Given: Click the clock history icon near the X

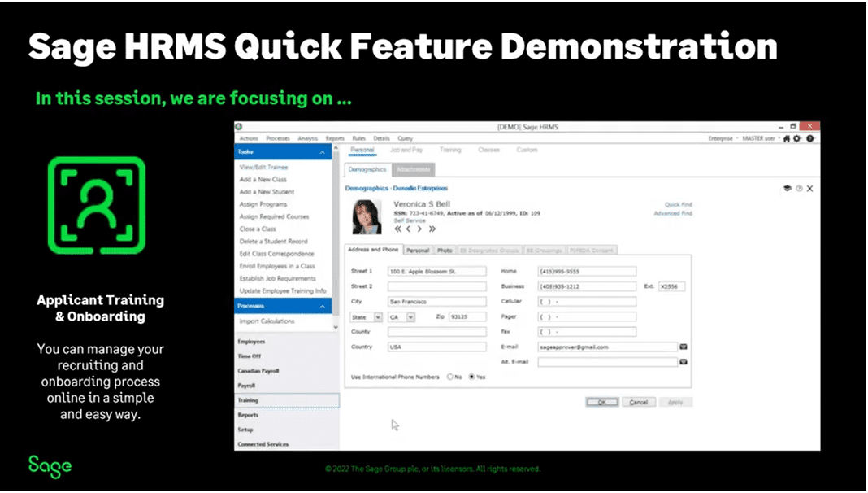Looking at the screenshot, I should 799,188.
